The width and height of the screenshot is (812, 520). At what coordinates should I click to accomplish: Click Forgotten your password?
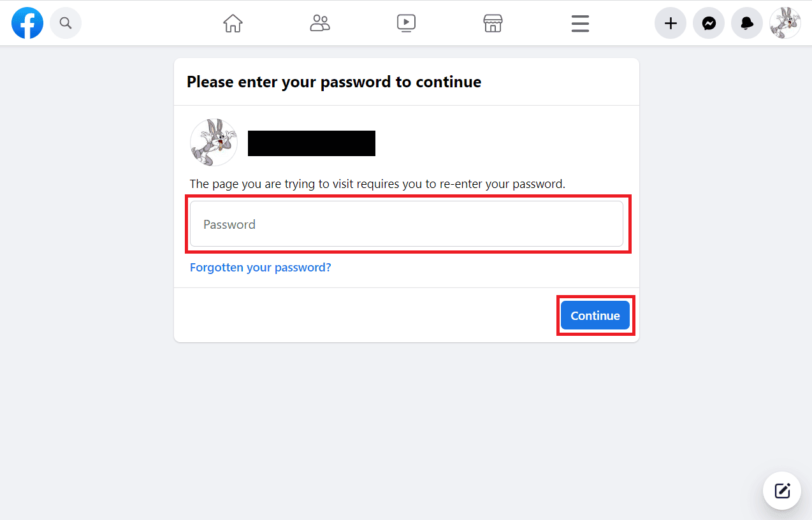click(260, 267)
